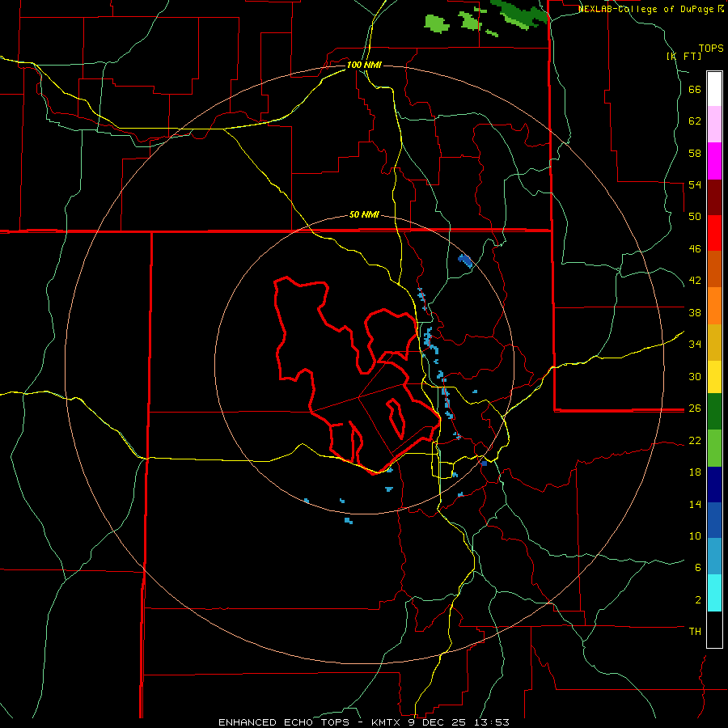
Task: Click the light green legend swatch
Action: click(x=714, y=448)
